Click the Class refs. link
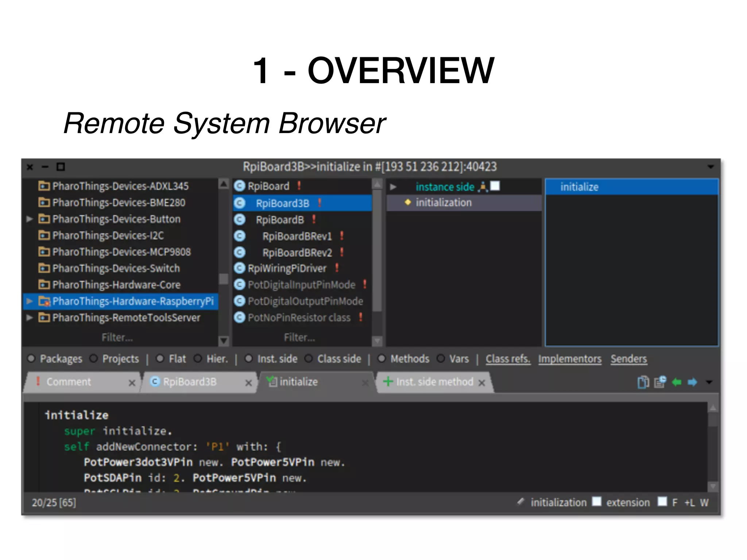Screen dimensions: 747x560 tap(508, 359)
